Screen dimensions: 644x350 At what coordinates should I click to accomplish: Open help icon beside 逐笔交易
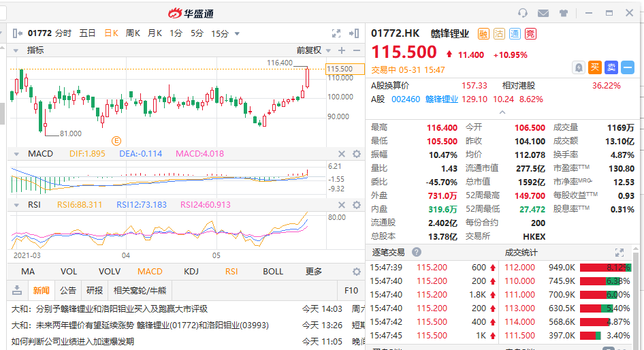pyautogui.click(x=416, y=252)
